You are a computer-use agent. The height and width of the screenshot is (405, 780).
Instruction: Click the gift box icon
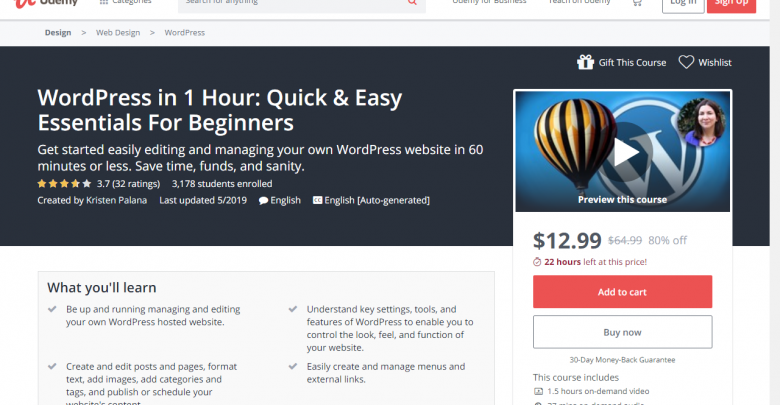pos(585,62)
